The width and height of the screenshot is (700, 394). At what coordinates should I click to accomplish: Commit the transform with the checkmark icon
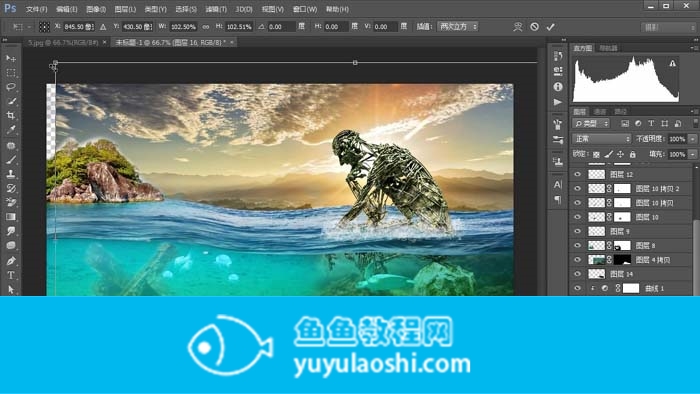click(550, 27)
